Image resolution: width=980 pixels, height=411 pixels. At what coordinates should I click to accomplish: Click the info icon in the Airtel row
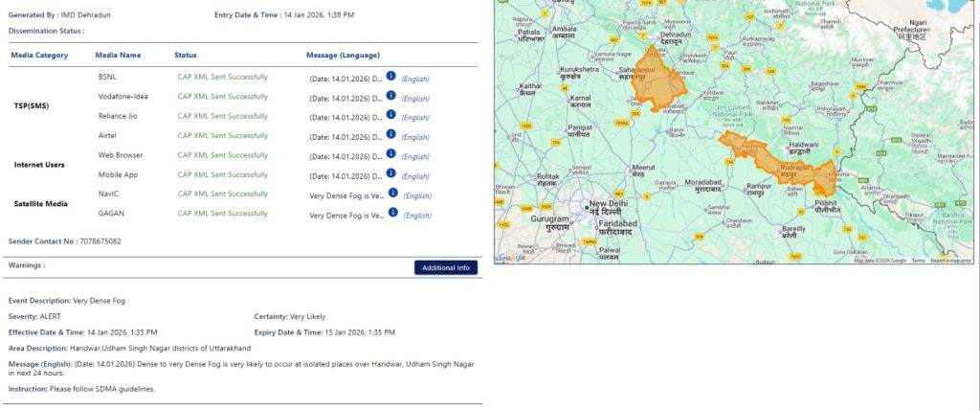390,135
